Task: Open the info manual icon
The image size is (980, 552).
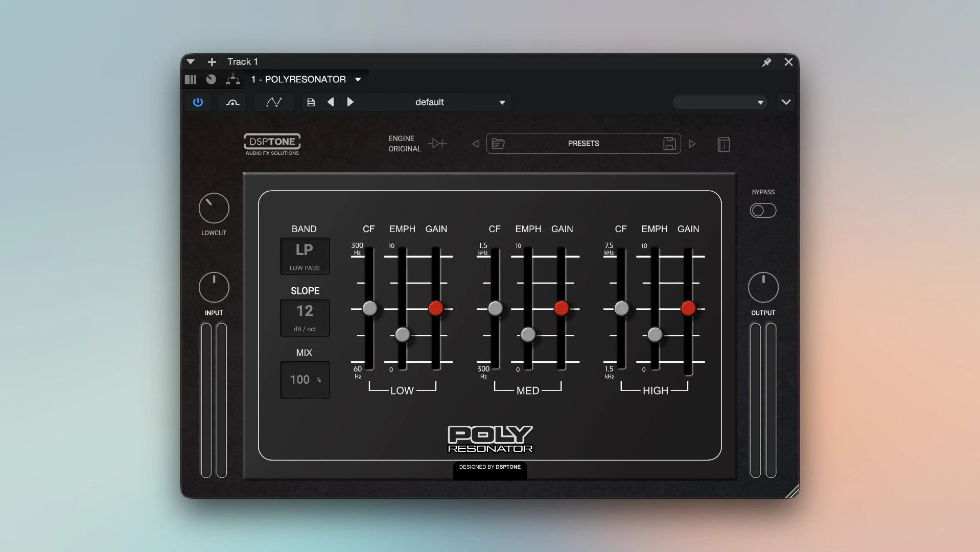Action: [724, 144]
